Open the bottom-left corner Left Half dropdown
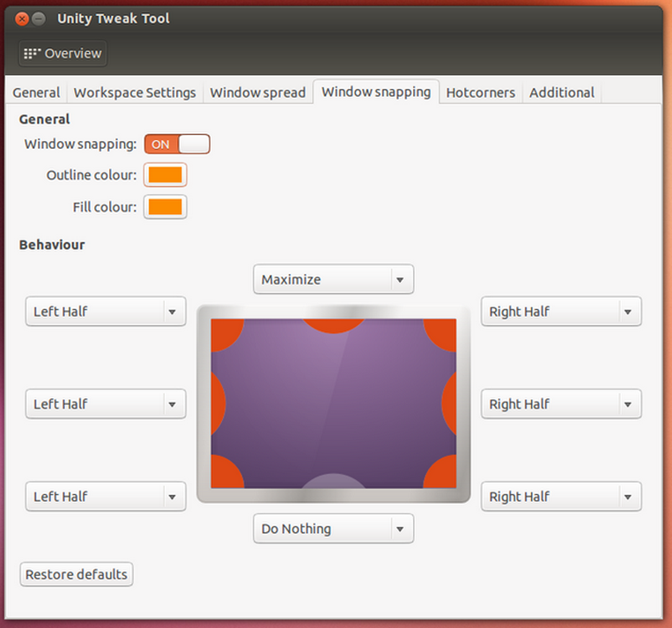This screenshot has height=628, width=672. click(x=106, y=497)
